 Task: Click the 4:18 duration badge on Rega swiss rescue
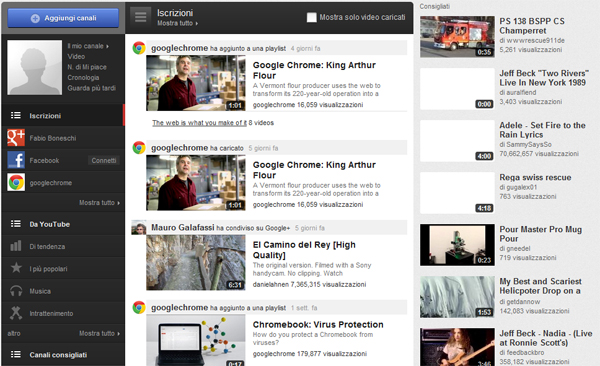pyautogui.click(x=484, y=208)
